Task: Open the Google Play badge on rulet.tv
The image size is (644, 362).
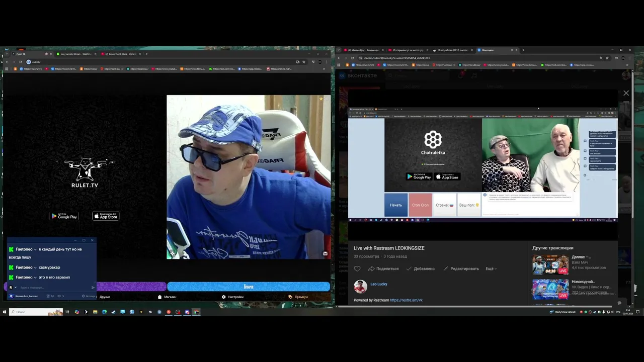Action: pyautogui.click(x=64, y=216)
